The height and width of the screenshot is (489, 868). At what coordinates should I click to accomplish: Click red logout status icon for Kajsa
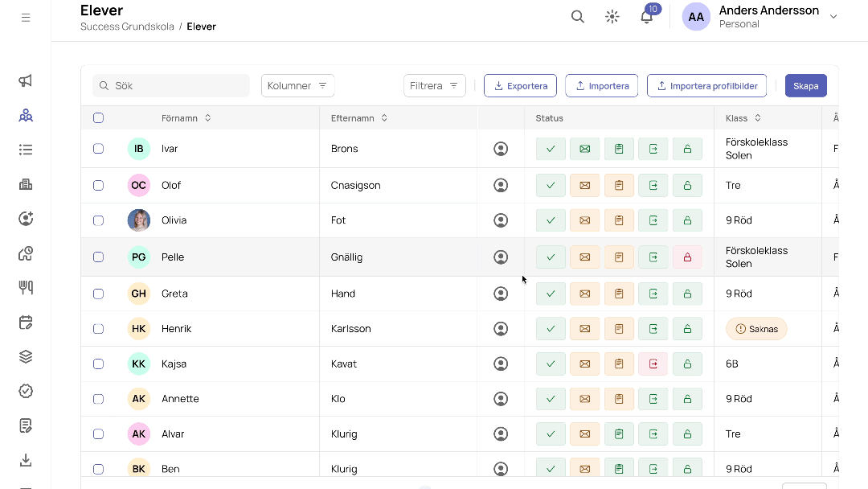[x=653, y=364]
